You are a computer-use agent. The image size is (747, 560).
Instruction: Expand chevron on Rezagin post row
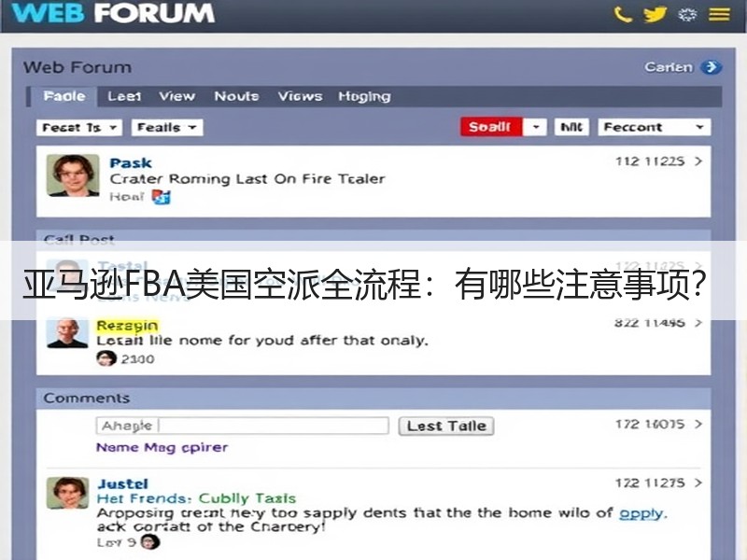tap(698, 323)
